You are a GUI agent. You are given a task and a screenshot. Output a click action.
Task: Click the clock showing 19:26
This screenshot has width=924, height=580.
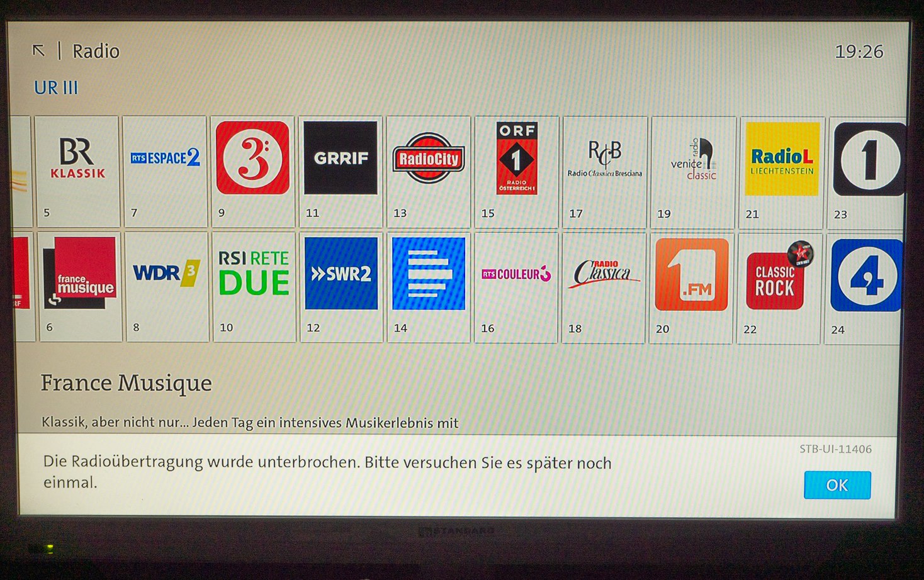tap(859, 52)
